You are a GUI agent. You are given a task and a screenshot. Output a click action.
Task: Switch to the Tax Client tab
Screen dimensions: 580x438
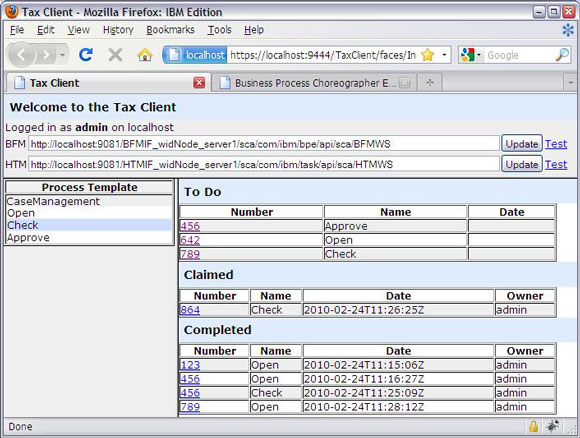107,82
